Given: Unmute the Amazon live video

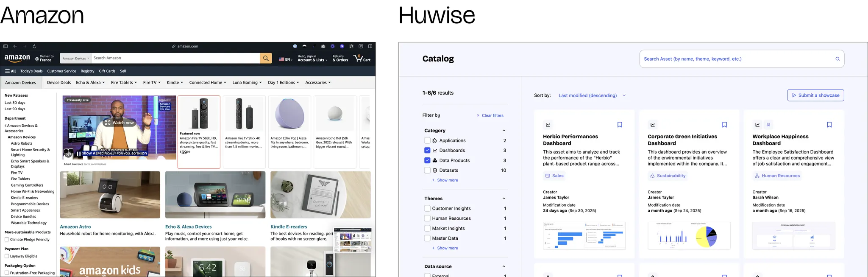Looking at the screenshot, I should point(68,153).
